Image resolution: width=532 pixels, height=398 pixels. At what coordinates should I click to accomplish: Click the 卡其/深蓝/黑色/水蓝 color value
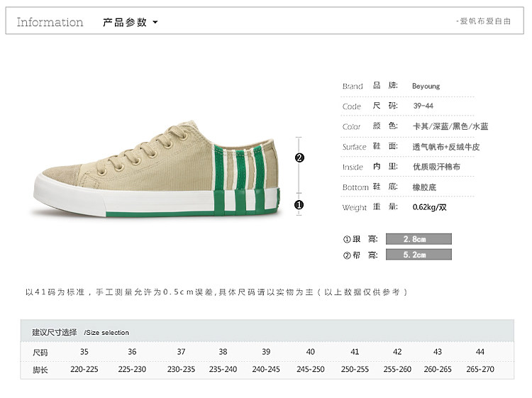point(450,126)
